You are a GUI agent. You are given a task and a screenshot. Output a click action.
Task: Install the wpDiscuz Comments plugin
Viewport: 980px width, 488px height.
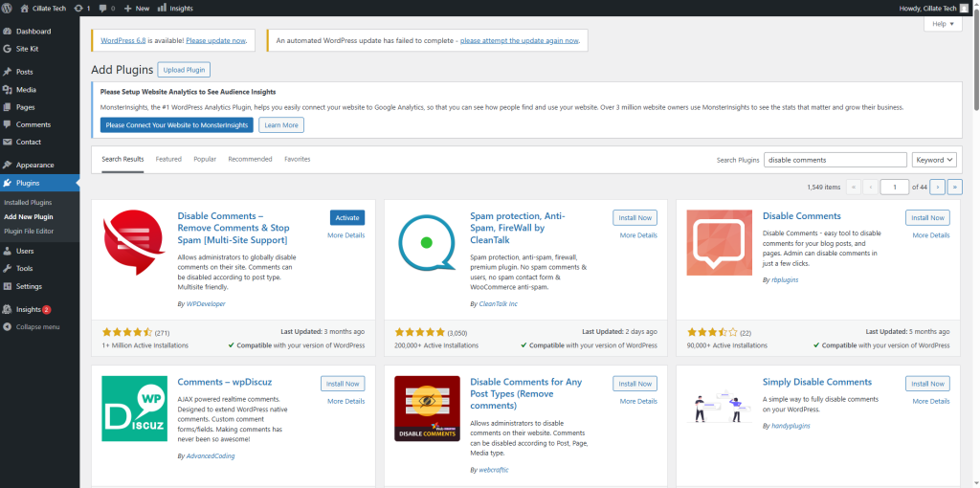(342, 384)
